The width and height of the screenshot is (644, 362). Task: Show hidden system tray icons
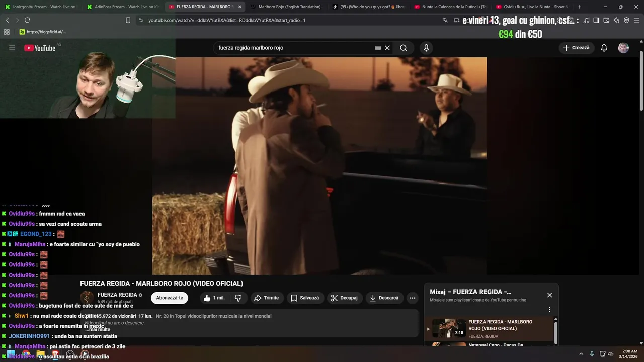pyautogui.click(x=581, y=354)
